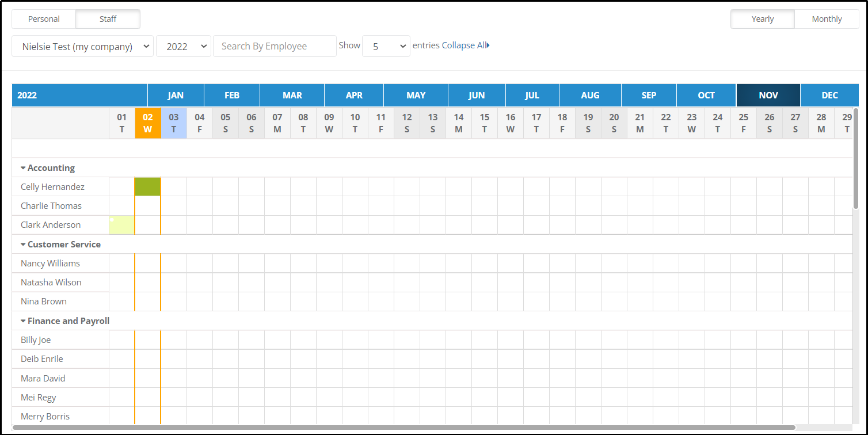868x435 pixels.
Task: Select the Monthly view
Action: click(x=827, y=19)
